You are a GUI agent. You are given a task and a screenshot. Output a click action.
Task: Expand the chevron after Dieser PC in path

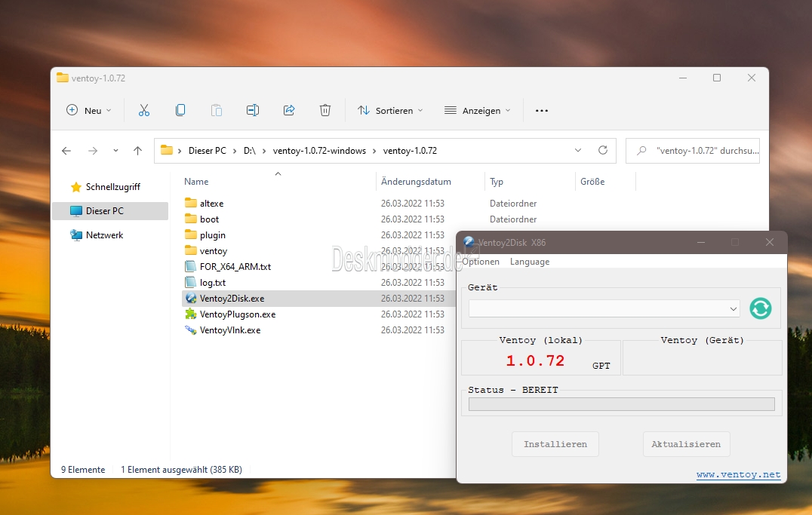point(235,151)
